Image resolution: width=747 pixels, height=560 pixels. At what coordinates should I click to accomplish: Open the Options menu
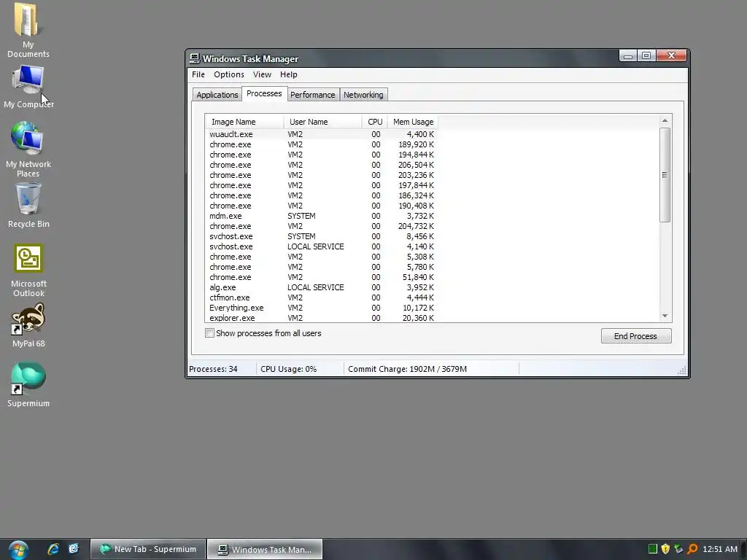tap(228, 74)
